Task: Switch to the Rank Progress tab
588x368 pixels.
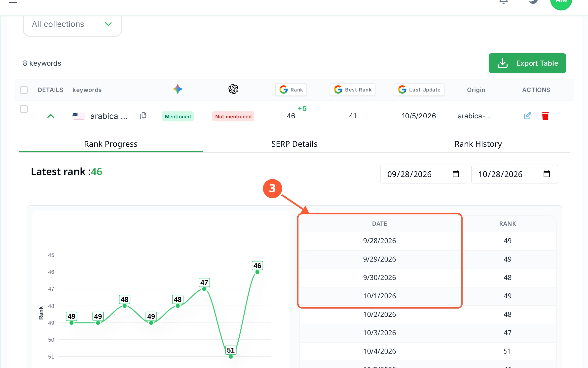Action: (x=111, y=144)
